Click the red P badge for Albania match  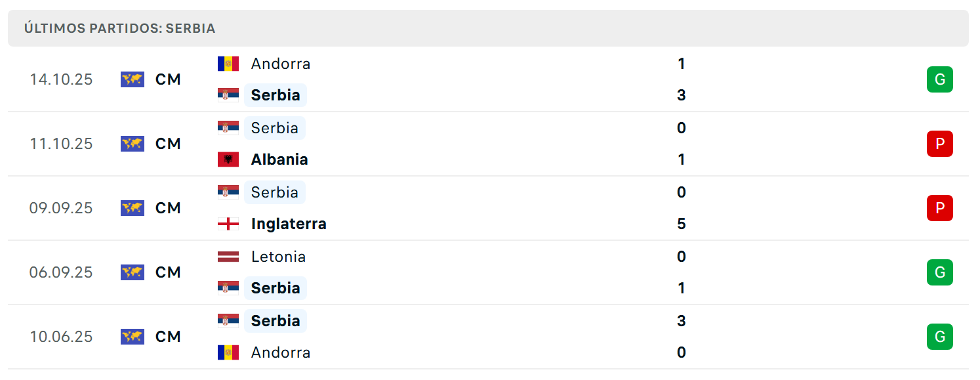(939, 144)
